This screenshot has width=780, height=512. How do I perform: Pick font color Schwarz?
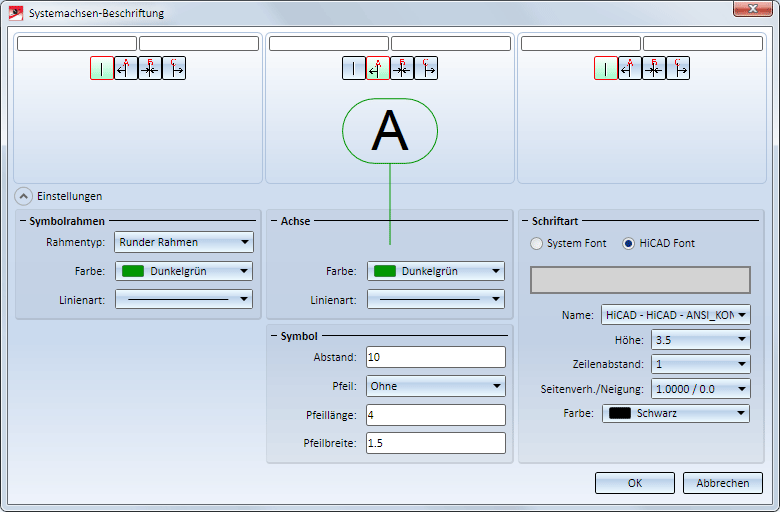tap(676, 413)
